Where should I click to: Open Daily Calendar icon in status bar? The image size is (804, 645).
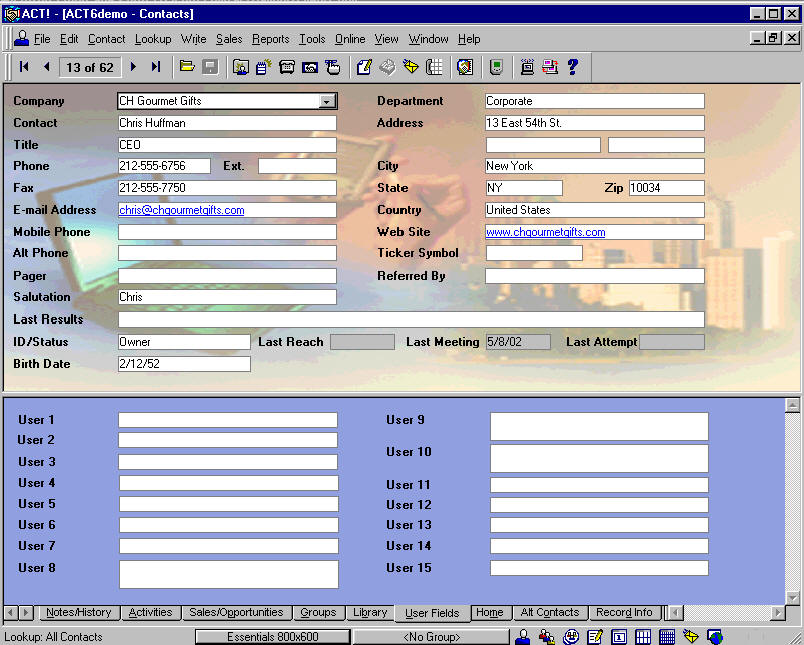coord(619,637)
